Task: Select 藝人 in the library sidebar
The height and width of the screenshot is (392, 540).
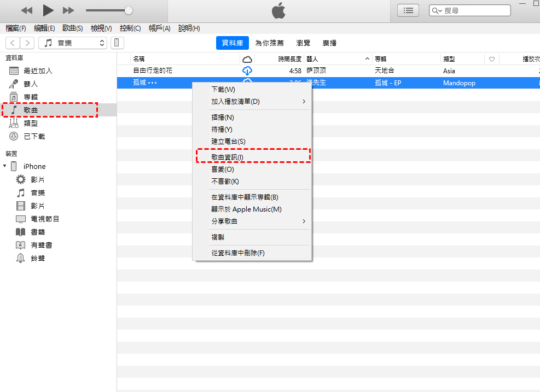Action: (31, 84)
